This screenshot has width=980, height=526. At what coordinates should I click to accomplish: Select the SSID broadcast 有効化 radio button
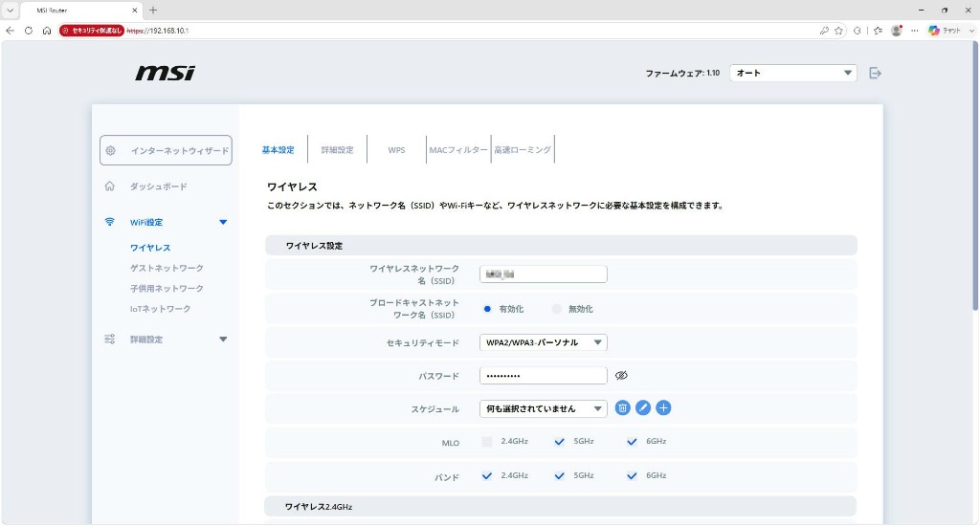[487, 309]
